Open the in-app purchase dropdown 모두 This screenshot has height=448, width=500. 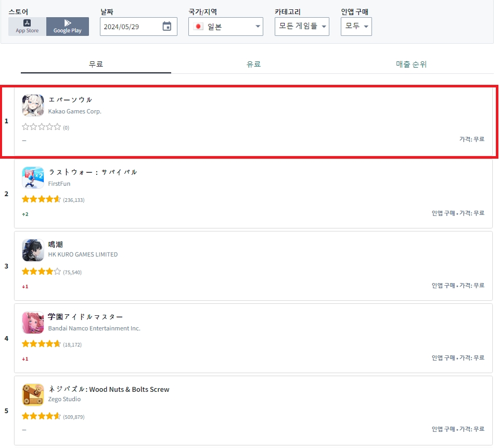coord(356,27)
